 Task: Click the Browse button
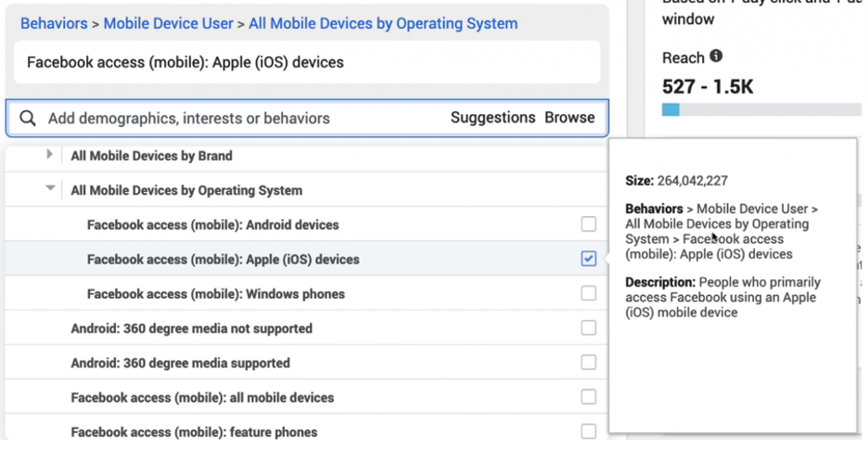click(x=569, y=118)
